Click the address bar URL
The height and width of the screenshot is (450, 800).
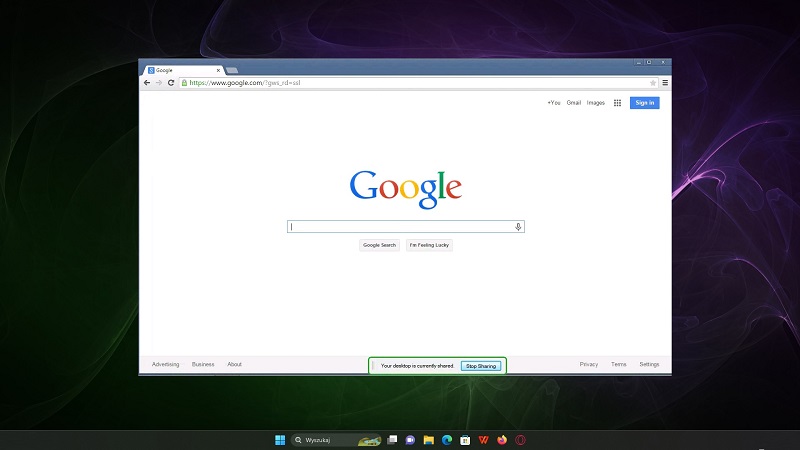tap(245, 83)
